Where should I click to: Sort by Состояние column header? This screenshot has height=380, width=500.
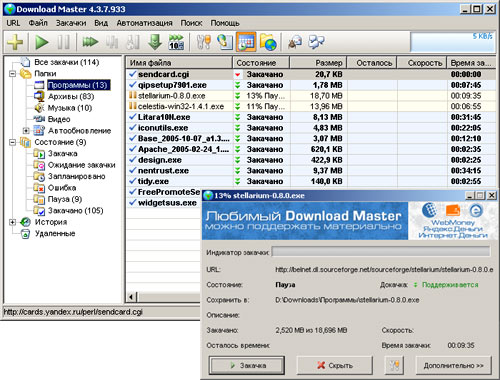[261, 62]
